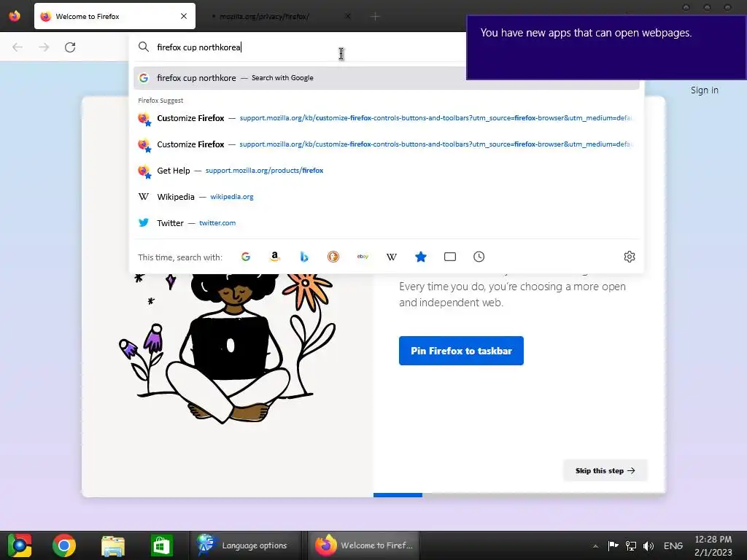Search history with the clock icon
The width and height of the screenshot is (747, 560).
pyautogui.click(x=479, y=257)
